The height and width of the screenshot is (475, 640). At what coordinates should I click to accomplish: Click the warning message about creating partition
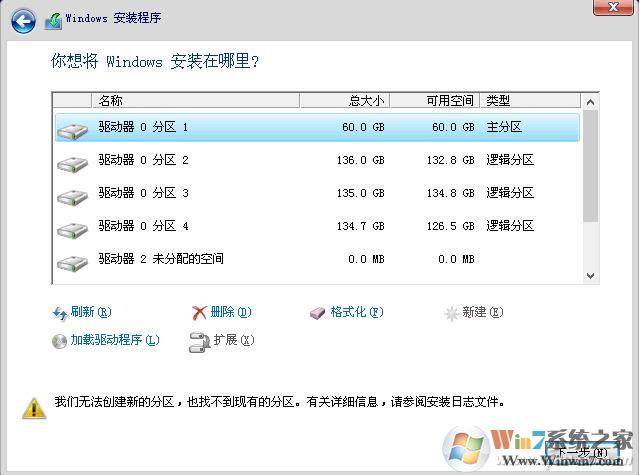[x=280, y=402]
